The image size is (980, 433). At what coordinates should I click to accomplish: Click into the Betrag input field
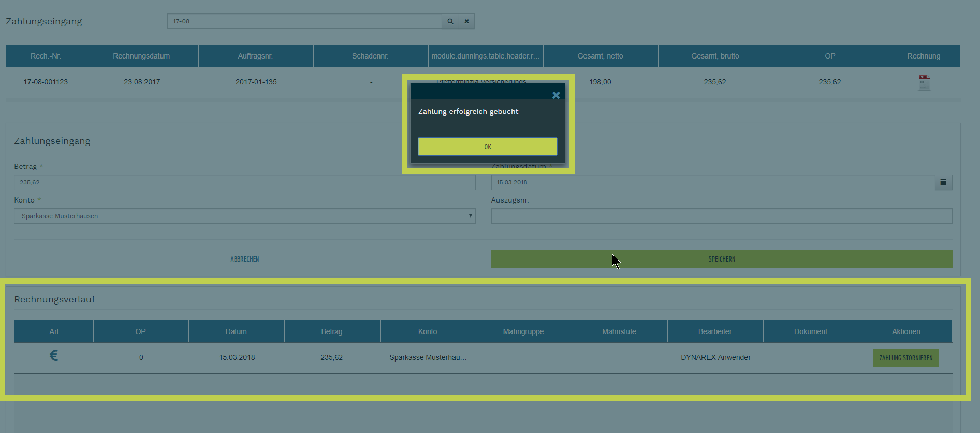tap(244, 182)
